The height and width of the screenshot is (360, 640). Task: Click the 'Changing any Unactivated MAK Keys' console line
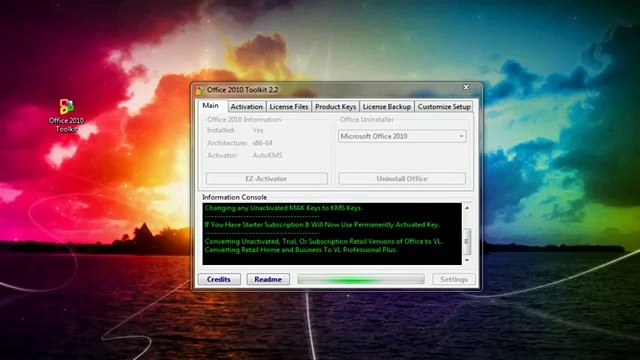(283, 208)
